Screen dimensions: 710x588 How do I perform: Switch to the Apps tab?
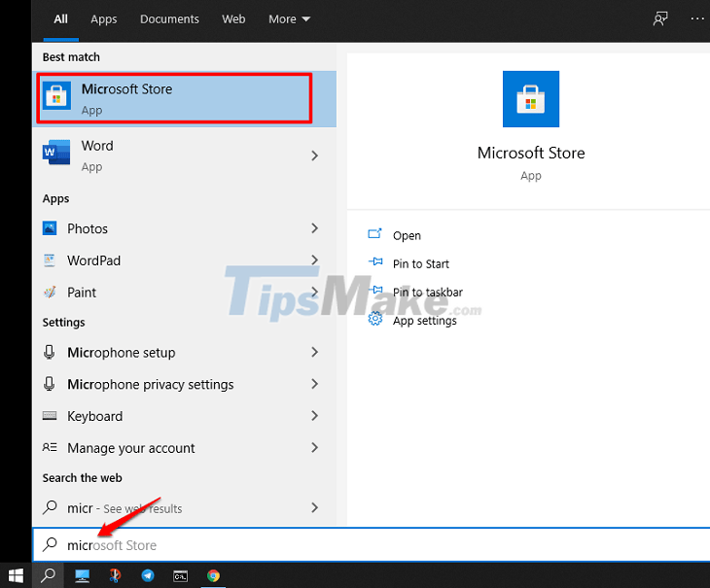(104, 19)
